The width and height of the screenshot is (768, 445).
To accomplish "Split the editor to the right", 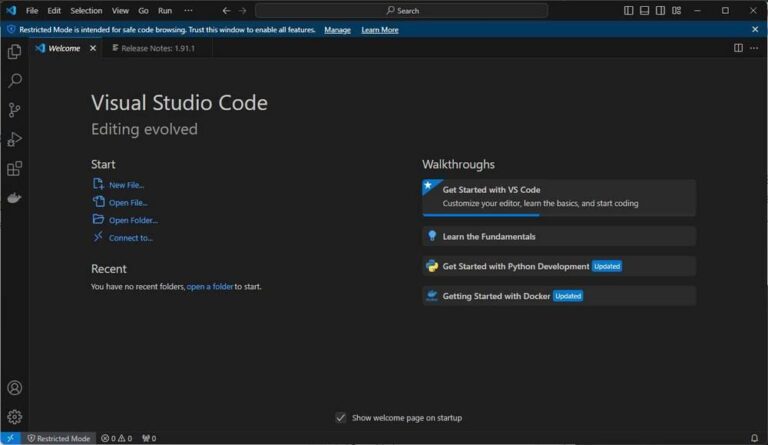I will 738,48.
